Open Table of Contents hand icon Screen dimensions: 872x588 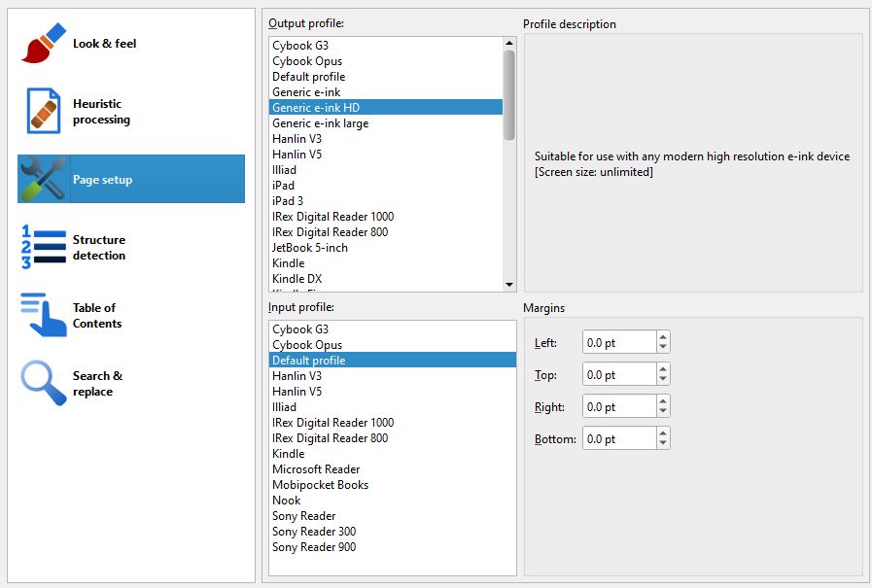tap(44, 315)
